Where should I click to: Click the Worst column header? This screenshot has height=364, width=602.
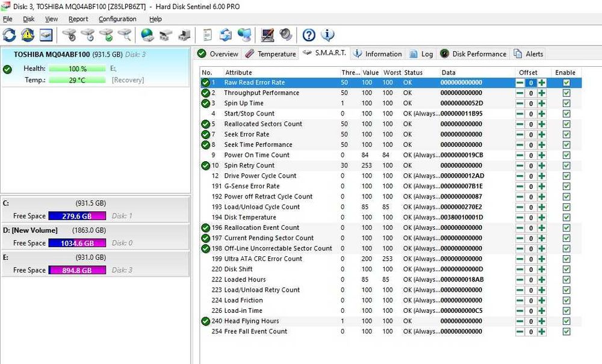tap(392, 72)
